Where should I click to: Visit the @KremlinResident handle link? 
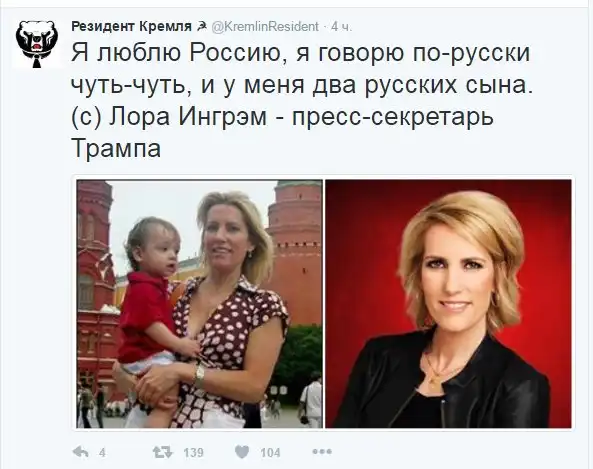tap(265, 27)
